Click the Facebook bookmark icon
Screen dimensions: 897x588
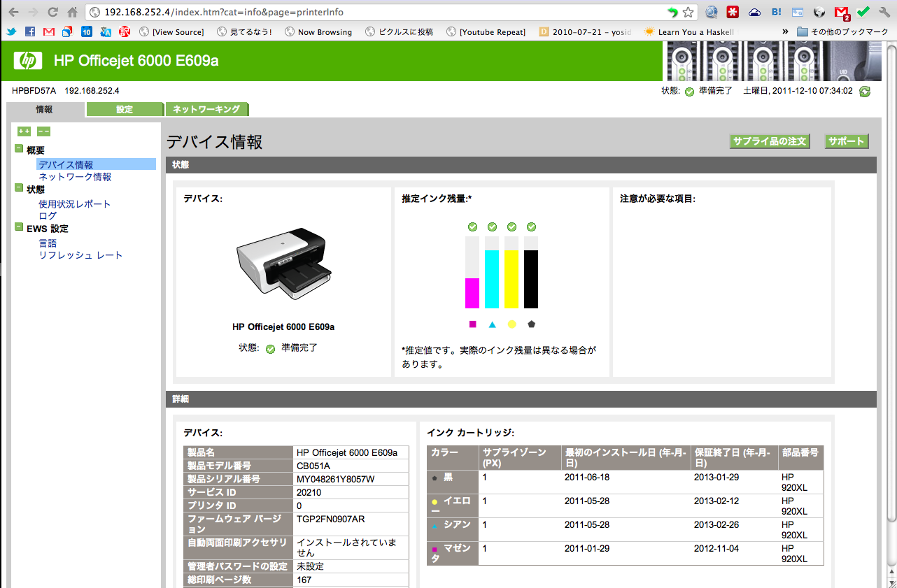tap(30, 31)
